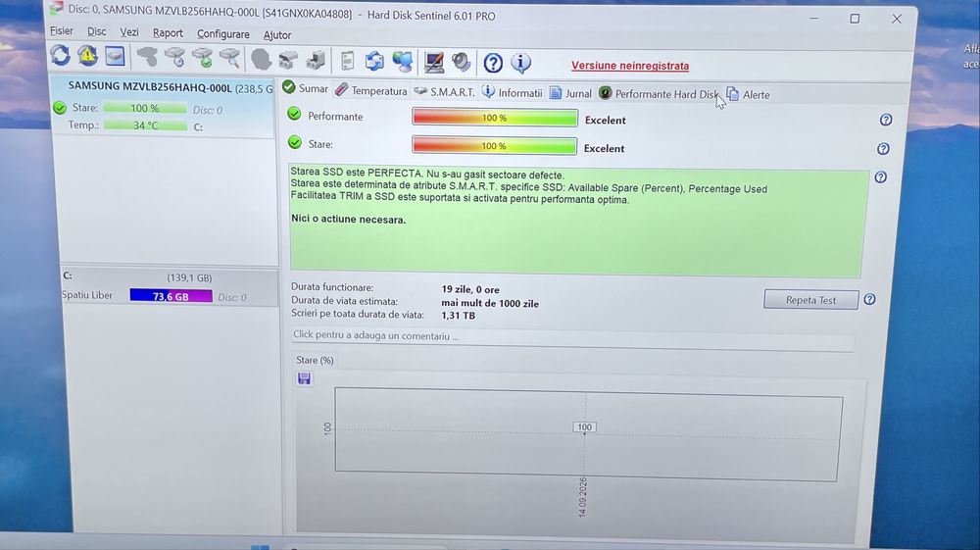This screenshot has height=550, width=980.
Task: Click the grayed head silhouette toolbar icon
Action: coord(262,60)
